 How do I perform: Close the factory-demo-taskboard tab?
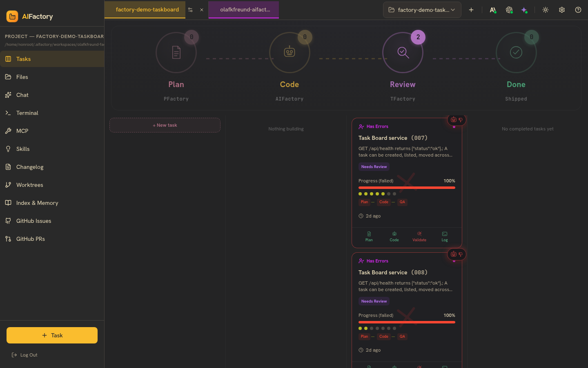click(x=202, y=10)
